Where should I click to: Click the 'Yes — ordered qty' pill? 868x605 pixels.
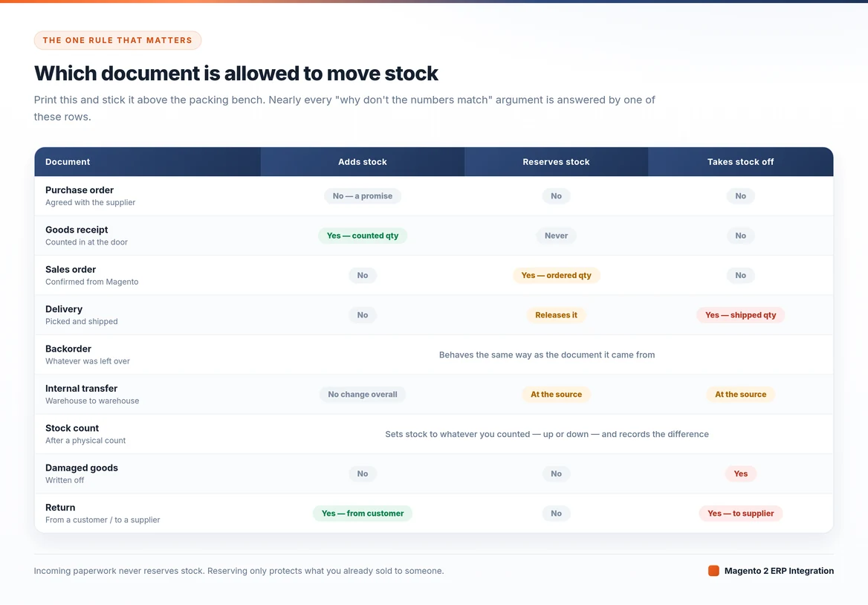click(x=557, y=275)
